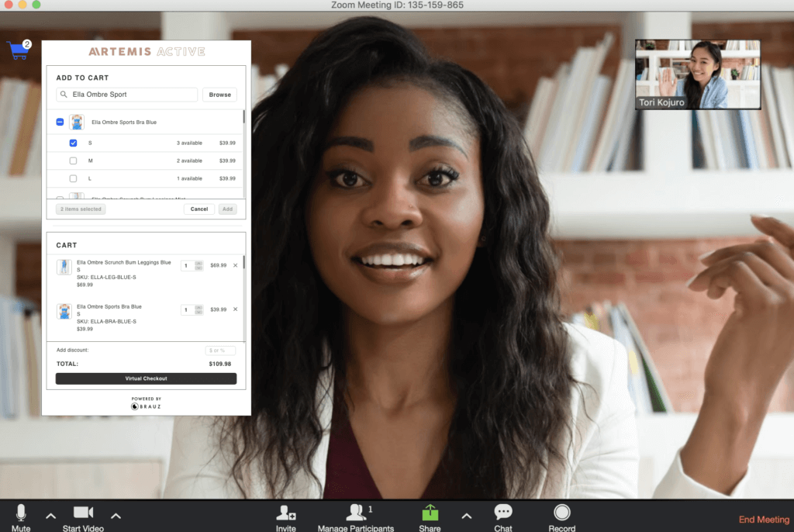Click "SKU: ELLA-LEG-BLUE-S" text
Viewport: 794px width, 532px height.
coord(106,277)
